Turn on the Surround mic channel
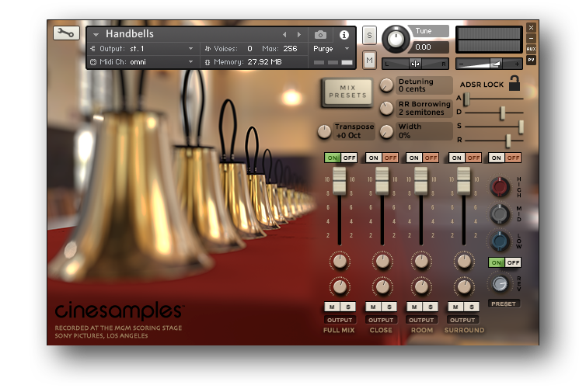The width and height of the screenshot is (586, 392). point(457,158)
